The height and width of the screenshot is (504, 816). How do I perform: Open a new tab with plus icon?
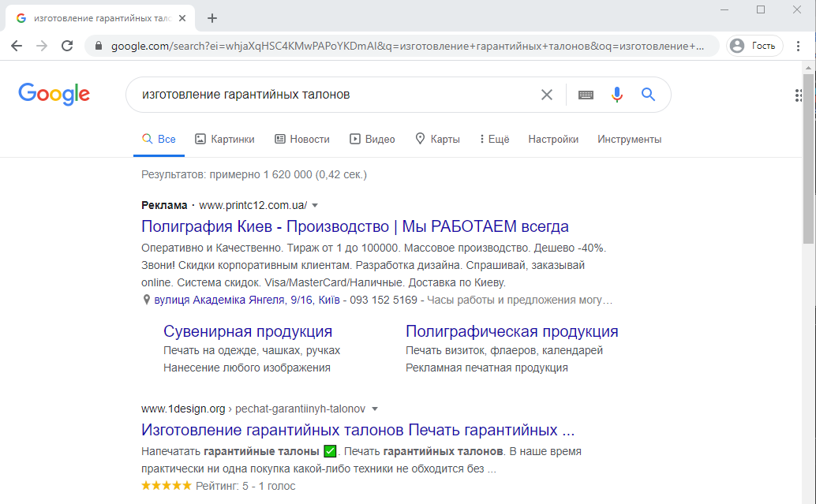[x=211, y=18]
